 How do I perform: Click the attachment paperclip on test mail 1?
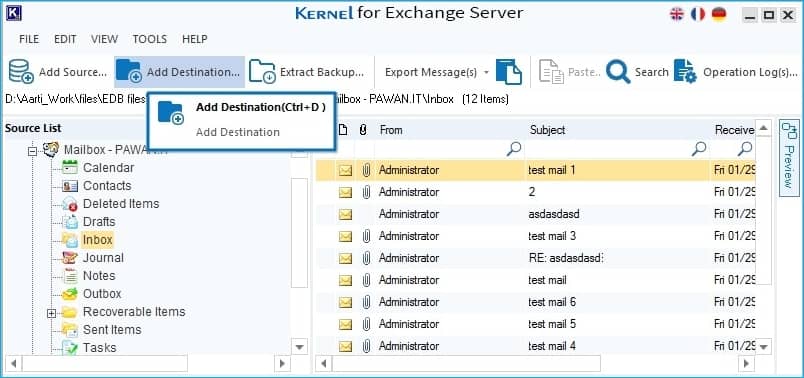coord(366,170)
